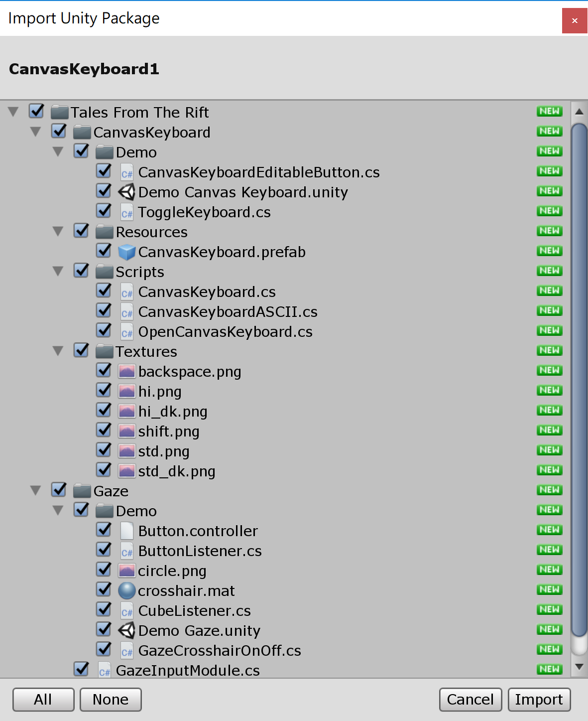
Task: Click the texture icon next to circle.png
Action: 126,570
